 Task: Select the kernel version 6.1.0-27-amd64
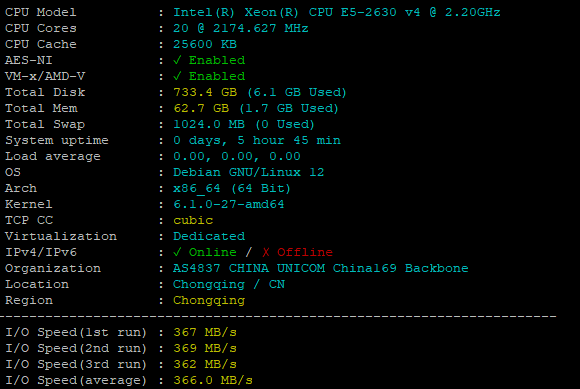[x=229, y=204]
